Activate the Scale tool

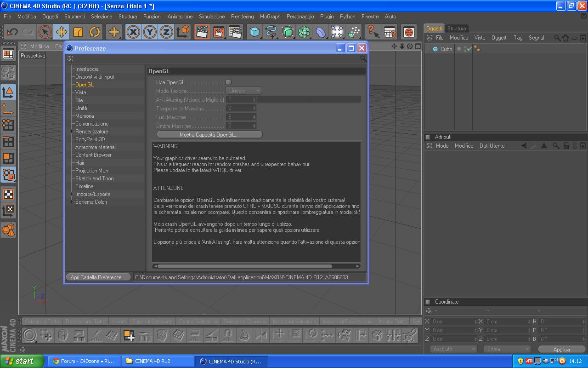coord(78,32)
